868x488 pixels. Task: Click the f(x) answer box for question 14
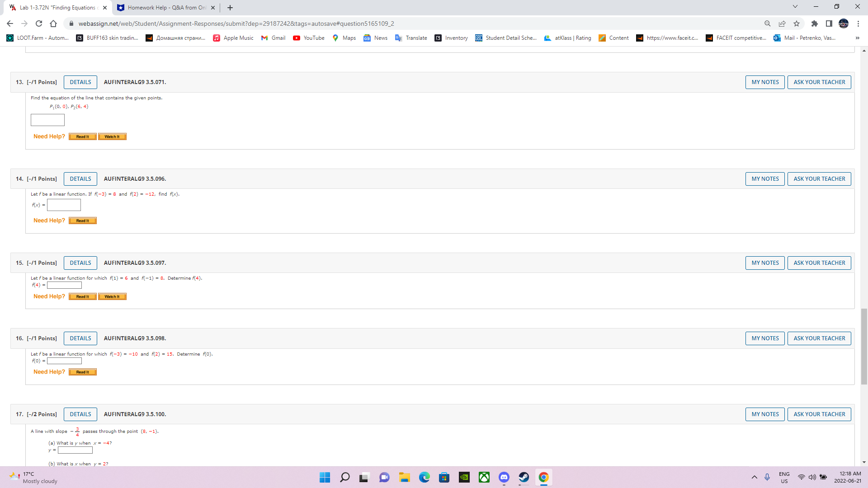pos(64,205)
